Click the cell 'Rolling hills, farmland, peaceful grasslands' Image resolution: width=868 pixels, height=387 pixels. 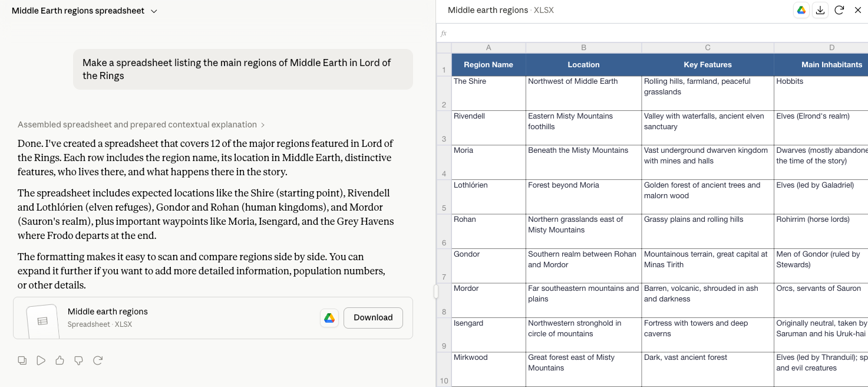tap(708, 93)
